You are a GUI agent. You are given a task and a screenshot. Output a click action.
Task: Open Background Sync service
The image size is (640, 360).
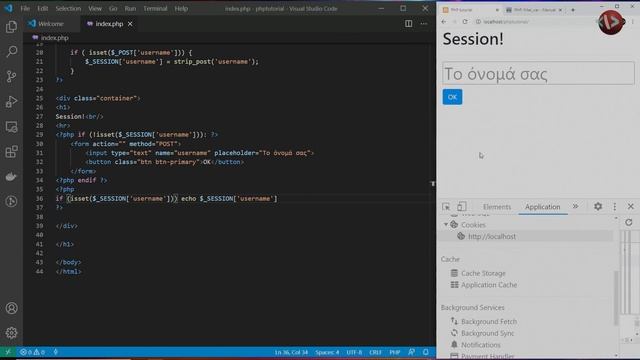tap(487, 333)
